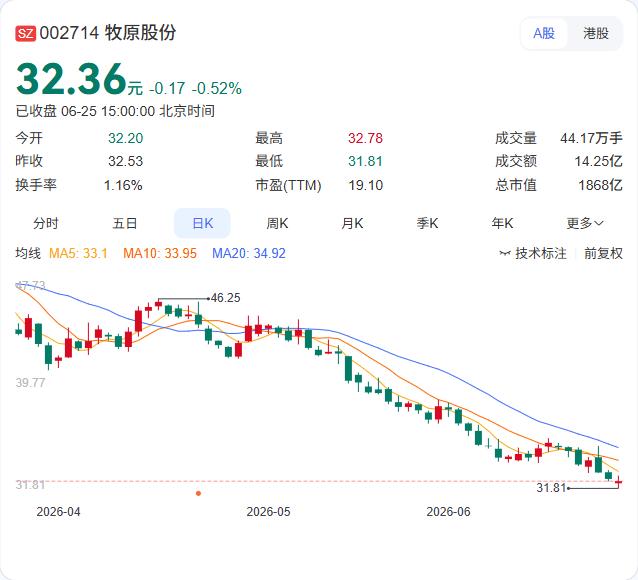Select the 分时 chart tab

[46, 223]
